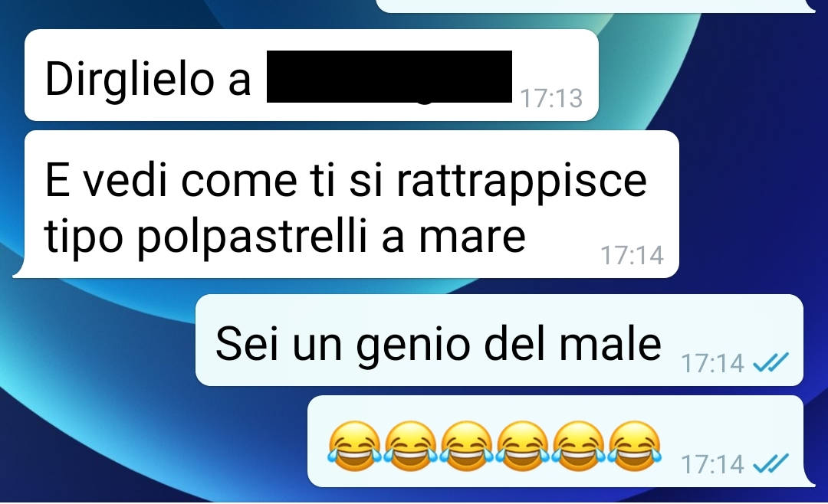Tap read-receipt double check on 'Sei un genio'
This screenshot has height=504, width=828.
pos(770,362)
